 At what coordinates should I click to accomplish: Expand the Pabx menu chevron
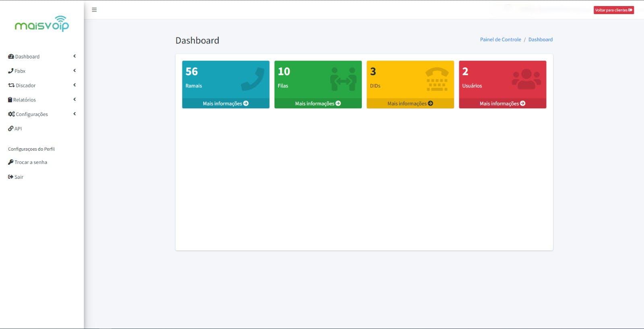(x=74, y=70)
